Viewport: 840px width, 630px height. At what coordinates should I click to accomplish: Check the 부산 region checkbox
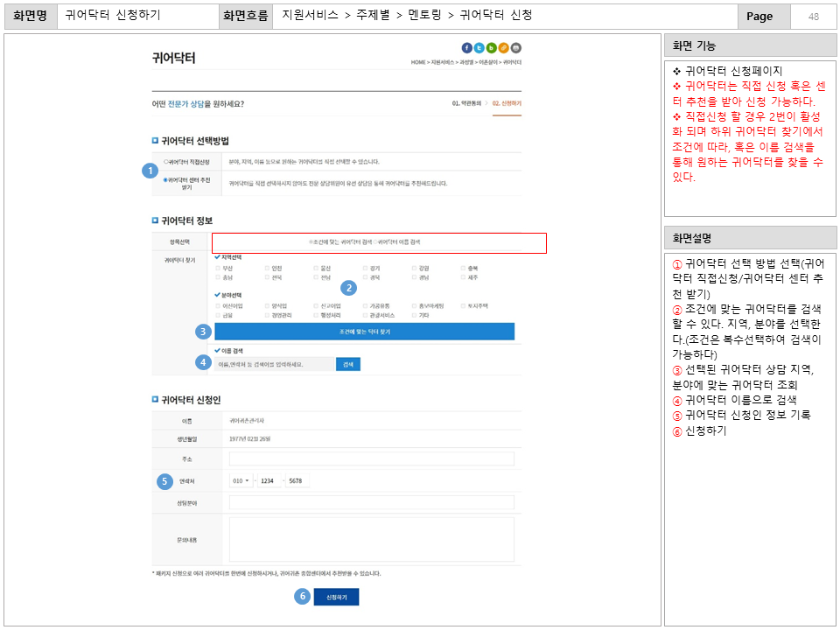219,269
